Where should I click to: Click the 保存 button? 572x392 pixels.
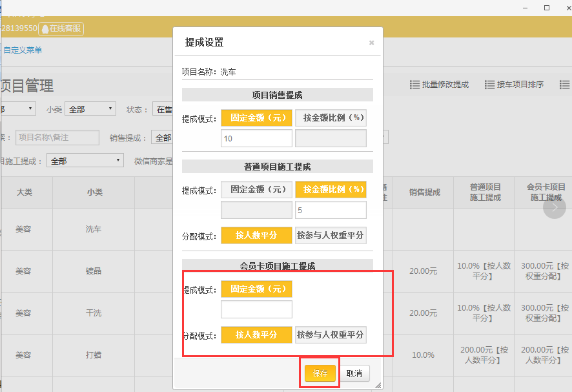(x=320, y=373)
